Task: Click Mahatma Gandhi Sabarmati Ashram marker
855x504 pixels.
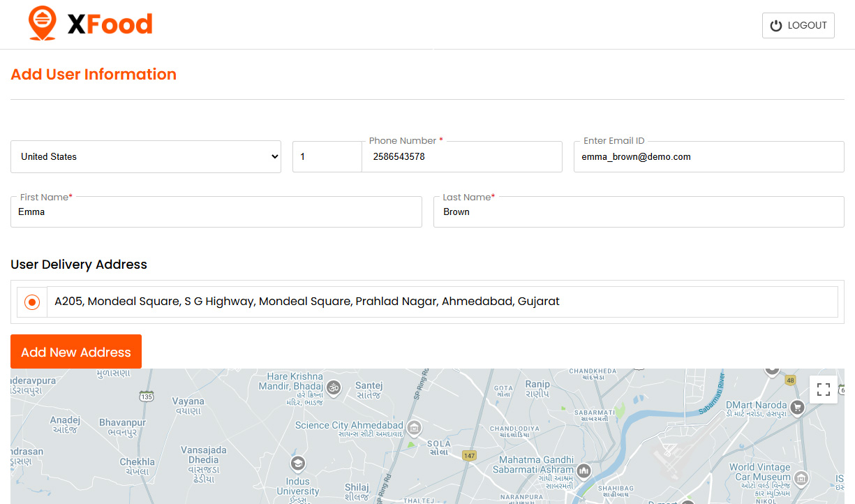Action: click(x=584, y=472)
